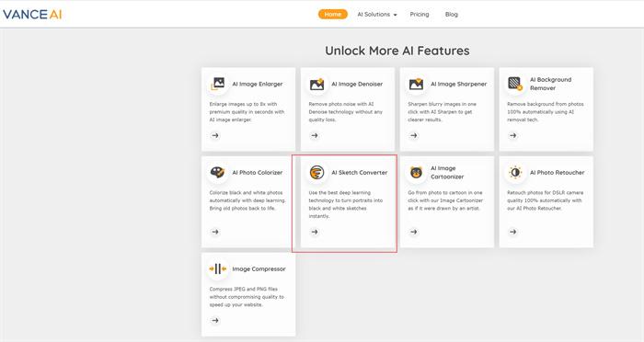Click the arrow under AI Sketch Converter
Screen dimensions: 644x342
315,232
